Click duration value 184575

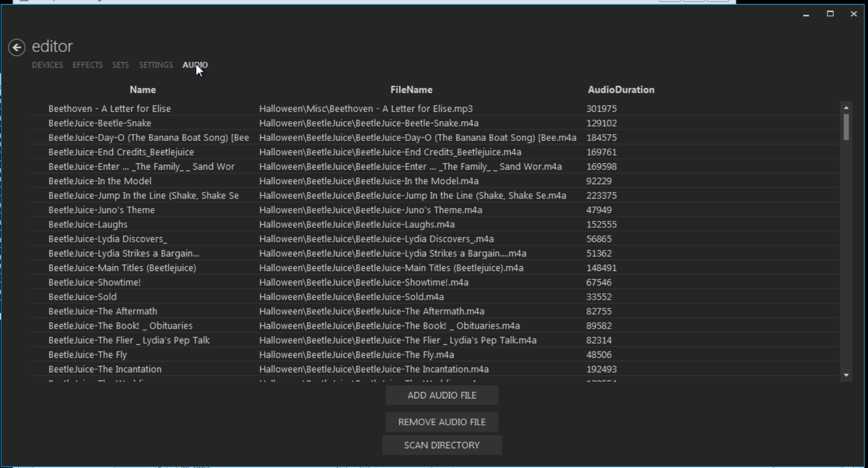coord(602,138)
